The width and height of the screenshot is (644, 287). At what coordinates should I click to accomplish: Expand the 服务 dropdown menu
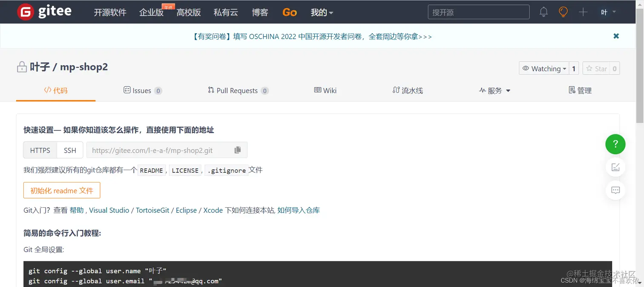(x=494, y=90)
